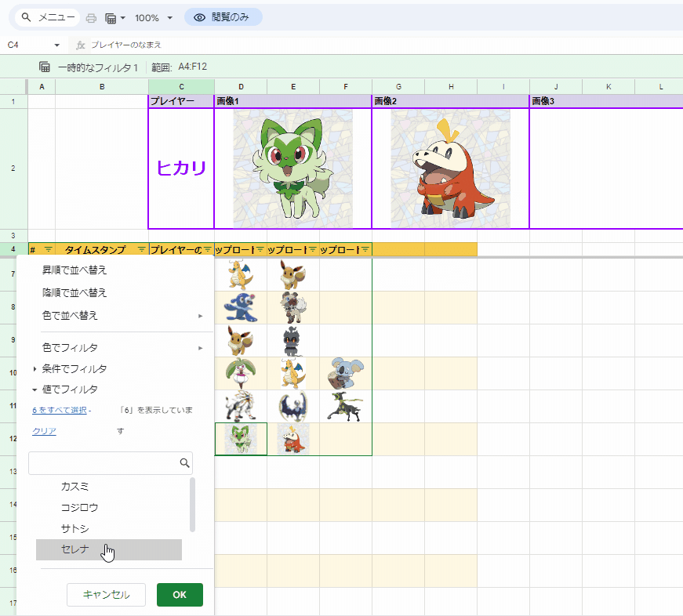Screen dimensions: 683x616
Task: Open the filter views icon in toolbar
Action: (111, 18)
